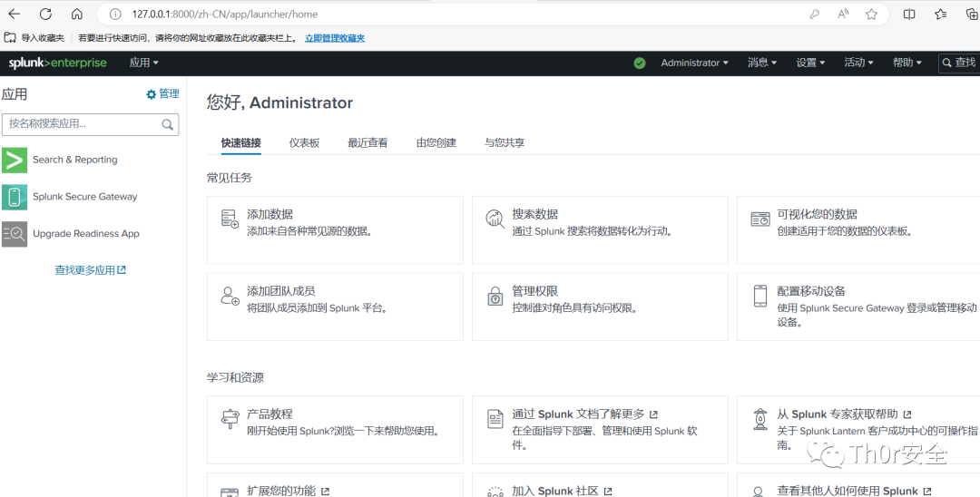Click the 可视化您的数据 card icon
The image size is (980, 497).
click(760, 219)
